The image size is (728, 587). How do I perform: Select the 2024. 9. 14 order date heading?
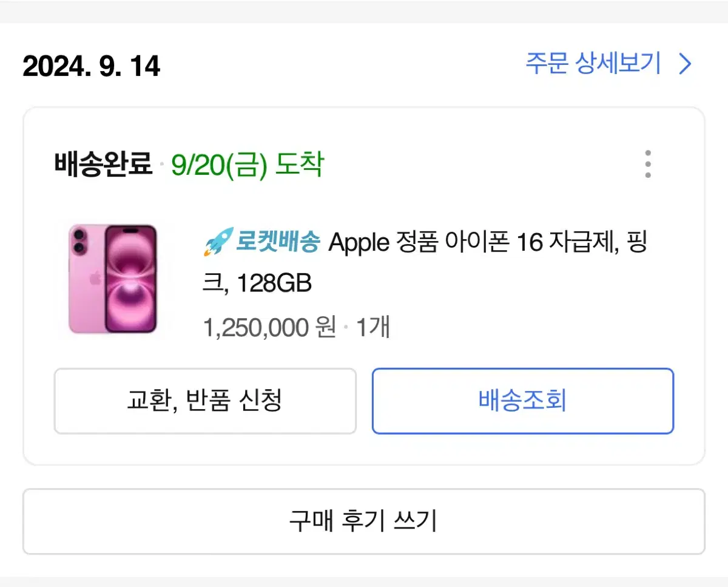click(92, 66)
